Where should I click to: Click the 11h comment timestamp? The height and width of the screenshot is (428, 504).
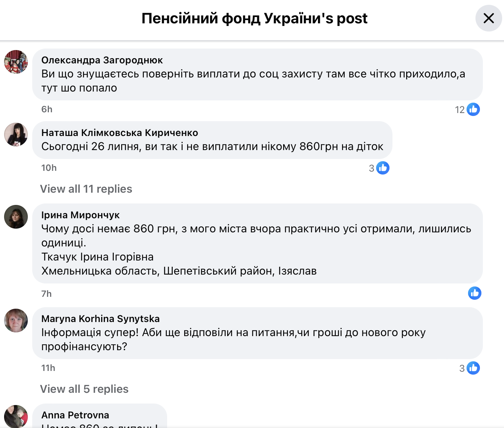48,368
